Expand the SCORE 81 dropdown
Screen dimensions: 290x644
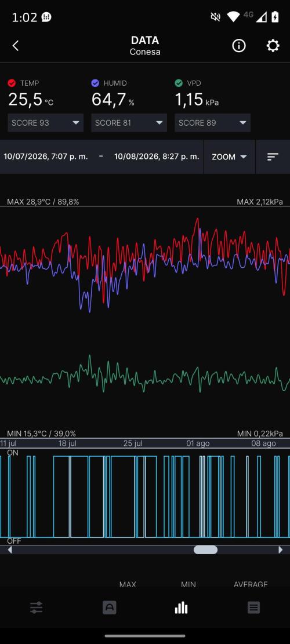(129, 123)
